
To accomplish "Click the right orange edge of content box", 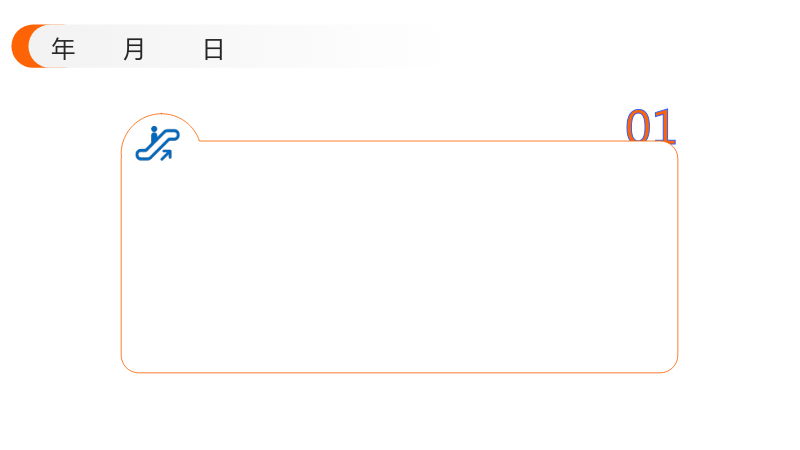I will pos(678,257).
